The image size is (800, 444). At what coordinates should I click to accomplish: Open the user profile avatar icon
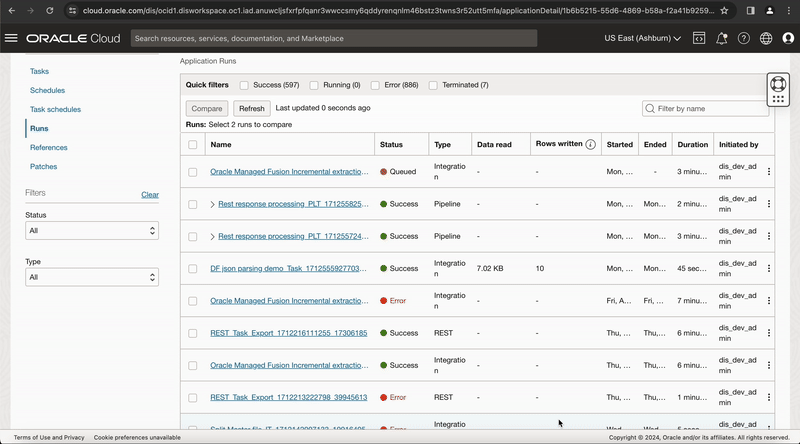tap(788, 38)
